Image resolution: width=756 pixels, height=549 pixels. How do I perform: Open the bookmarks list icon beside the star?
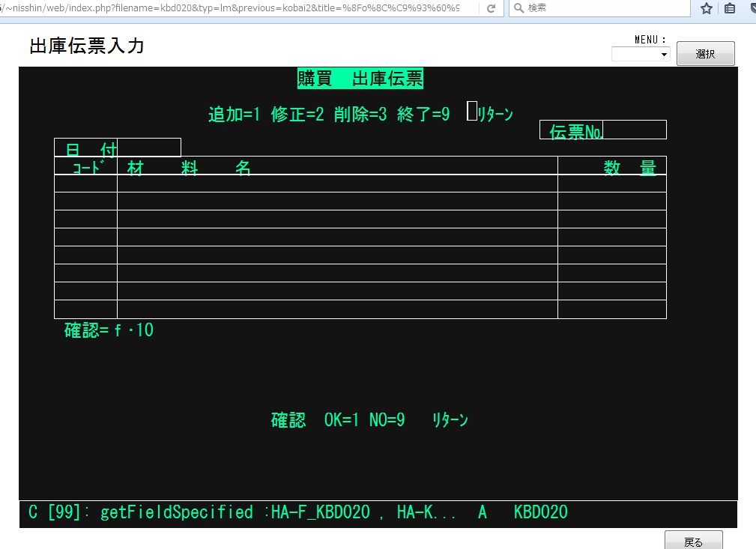730,8
